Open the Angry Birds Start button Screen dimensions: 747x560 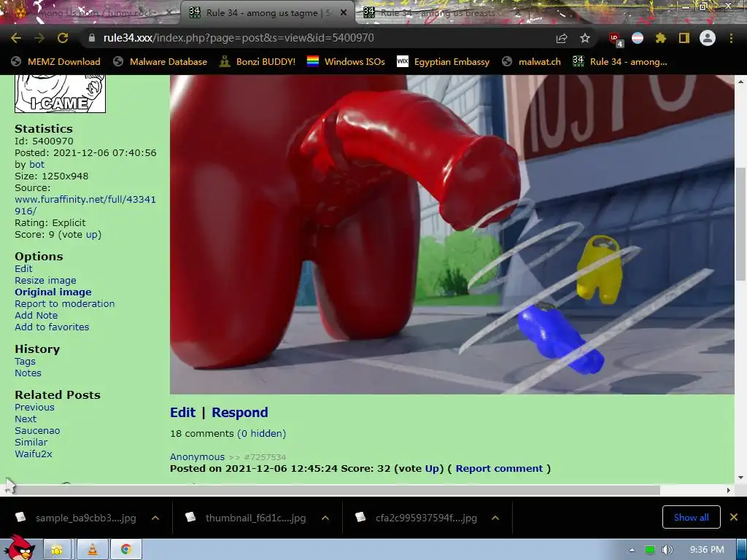[19, 548]
